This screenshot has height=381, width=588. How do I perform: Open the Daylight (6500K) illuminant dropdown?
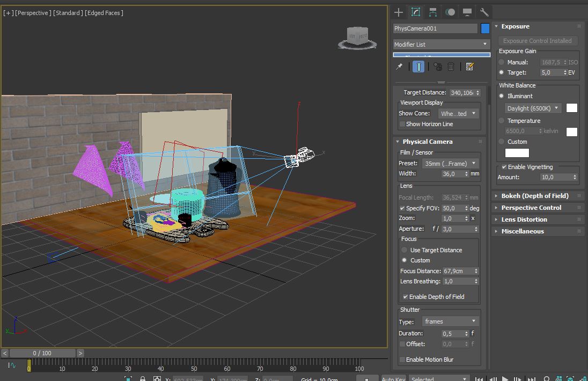click(x=533, y=108)
